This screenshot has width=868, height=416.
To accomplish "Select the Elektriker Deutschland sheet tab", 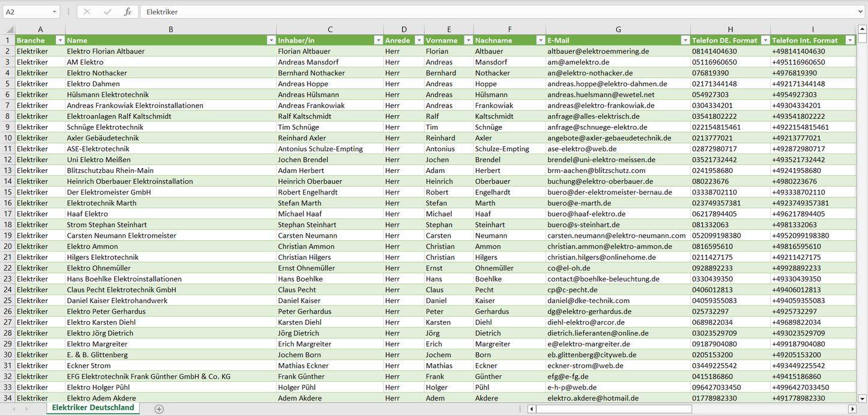I will (x=93, y=408).
